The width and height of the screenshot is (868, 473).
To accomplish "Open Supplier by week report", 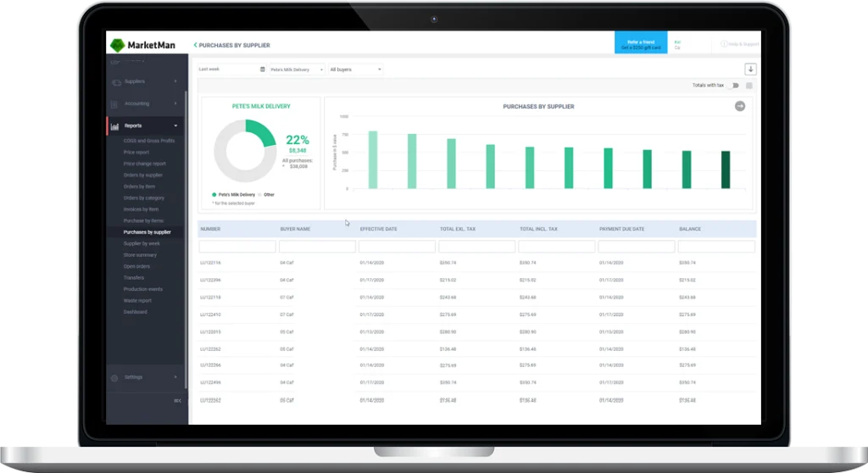I will [142, 243].
